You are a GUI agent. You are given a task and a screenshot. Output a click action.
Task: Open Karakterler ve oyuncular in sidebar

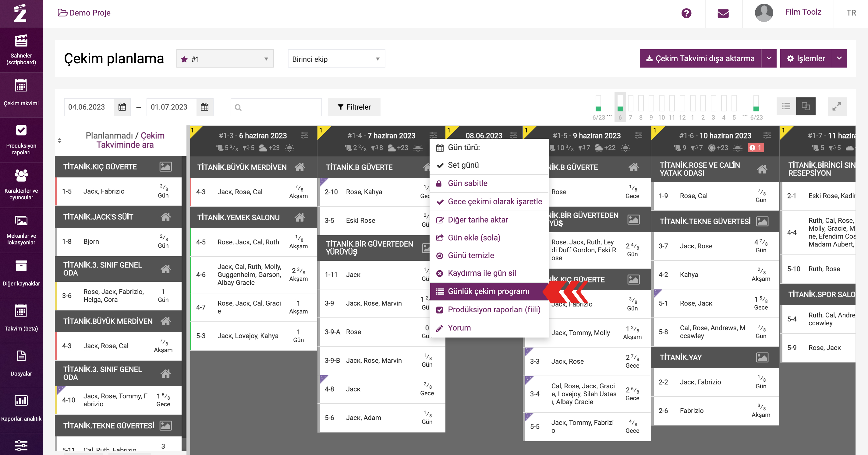(x=21, y=185)
